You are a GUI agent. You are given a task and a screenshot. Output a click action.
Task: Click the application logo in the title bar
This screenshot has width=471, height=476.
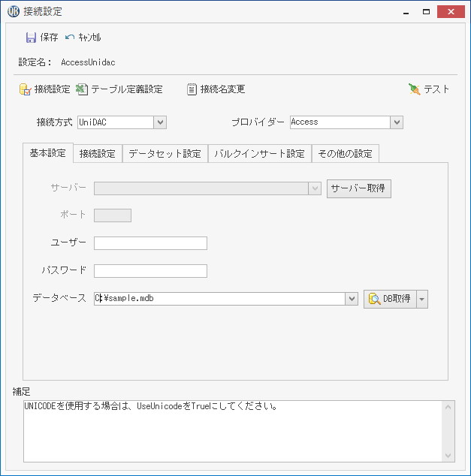[x=14, y=11]
